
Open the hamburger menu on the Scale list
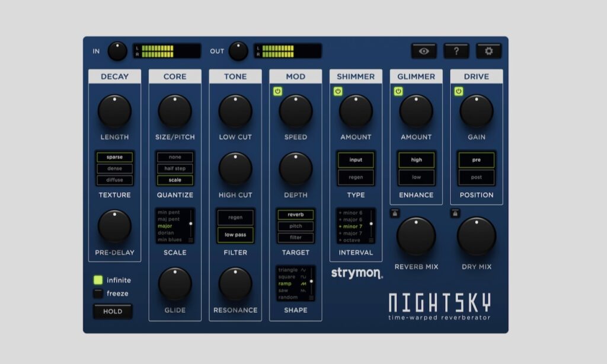coord(191,240)
